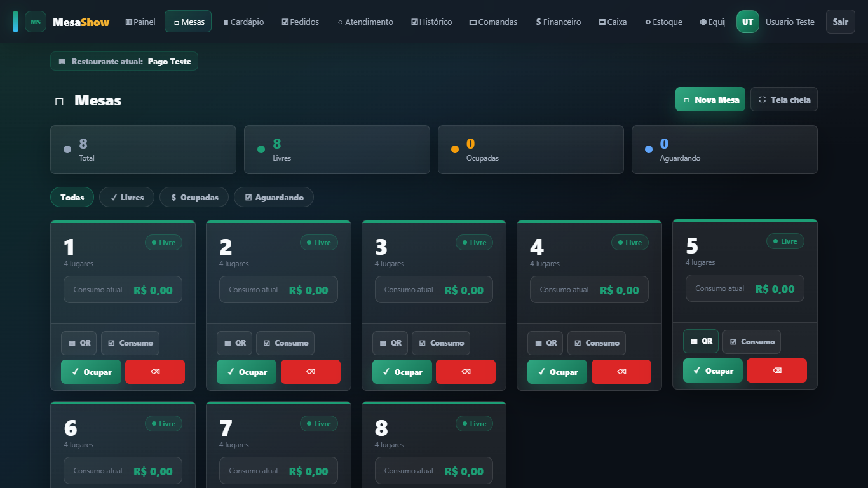Click Consumo atual box of table 7
The image size is (868, 488).
click(x=278, y=471)
